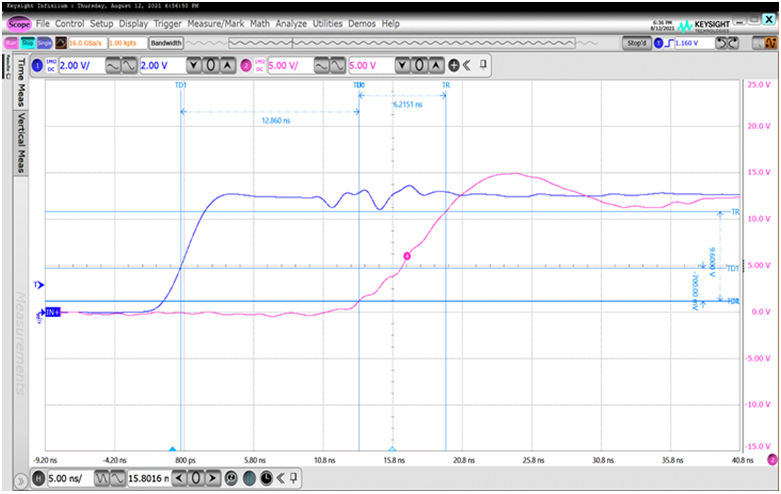
Task: Click the add channel plus icon
Action: [x=454, y=65]
